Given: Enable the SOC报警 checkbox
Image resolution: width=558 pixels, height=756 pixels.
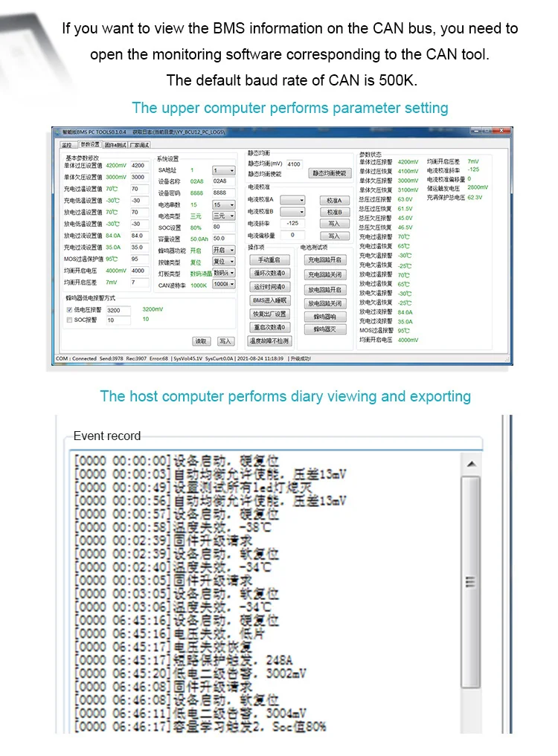Looking at the screenshot, I should (69, 320).
